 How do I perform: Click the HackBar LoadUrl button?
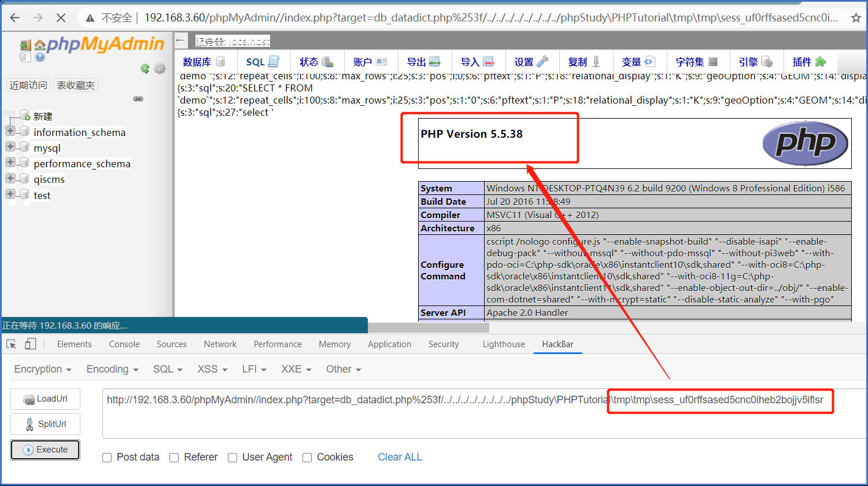(x=45, y=399)
